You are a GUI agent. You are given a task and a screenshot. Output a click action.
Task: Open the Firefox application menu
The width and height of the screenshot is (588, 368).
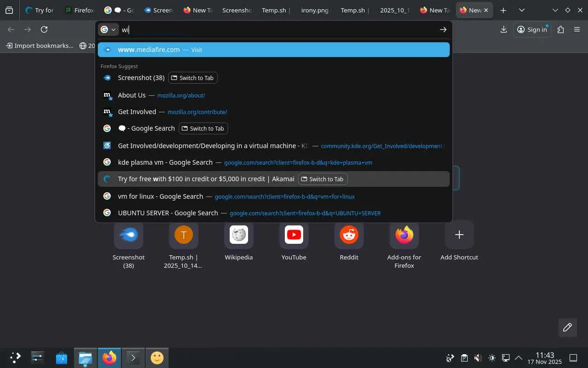[x=577, y=29]
